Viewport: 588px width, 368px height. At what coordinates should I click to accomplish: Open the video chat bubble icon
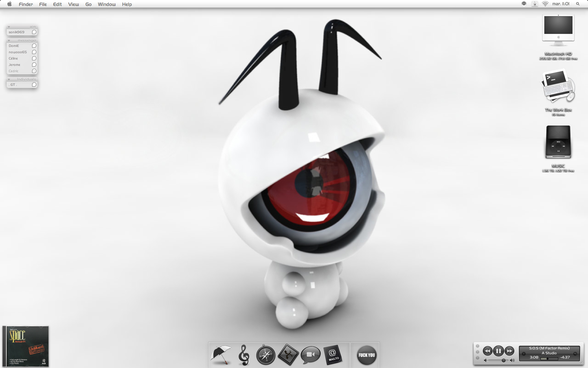tap(310, 355)
